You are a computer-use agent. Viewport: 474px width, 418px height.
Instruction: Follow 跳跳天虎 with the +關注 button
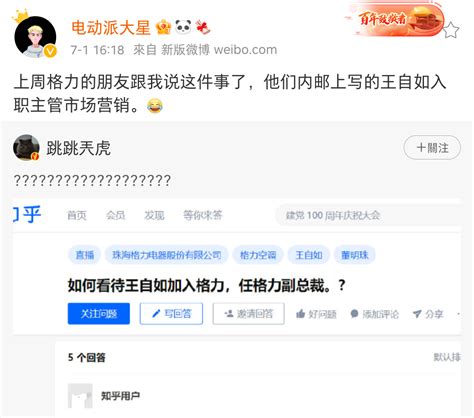(432, 148)
